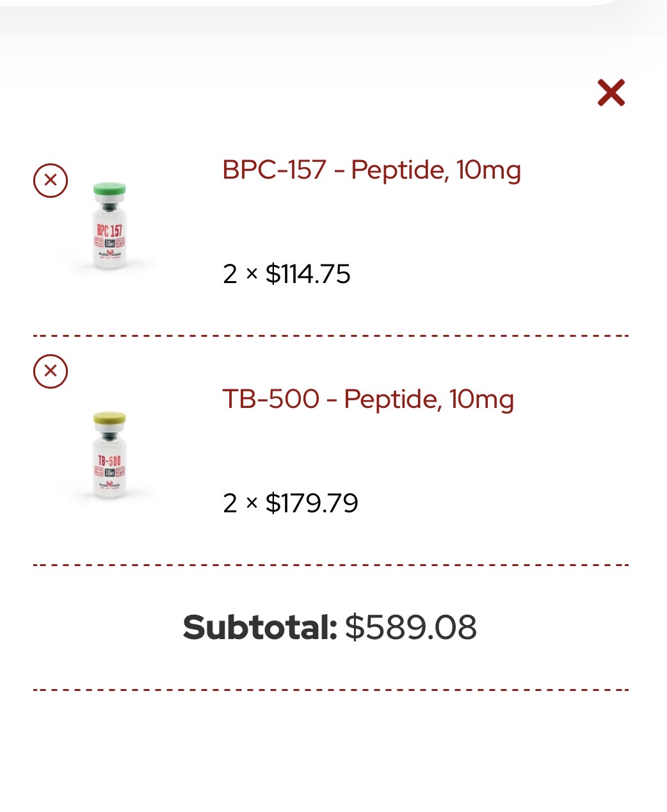Open the TB-500 Peptide product link
The height and width of the screenshot is (812, 667).
click(368, 400)
